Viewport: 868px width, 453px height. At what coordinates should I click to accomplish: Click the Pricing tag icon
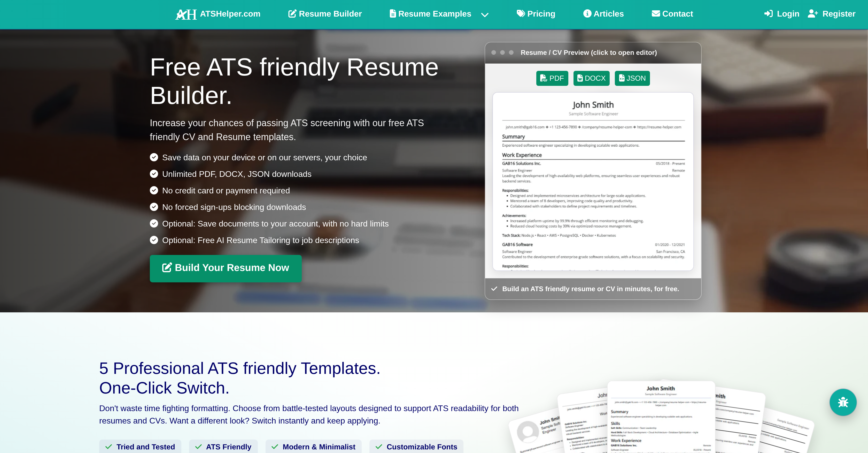tap(521, 13)
